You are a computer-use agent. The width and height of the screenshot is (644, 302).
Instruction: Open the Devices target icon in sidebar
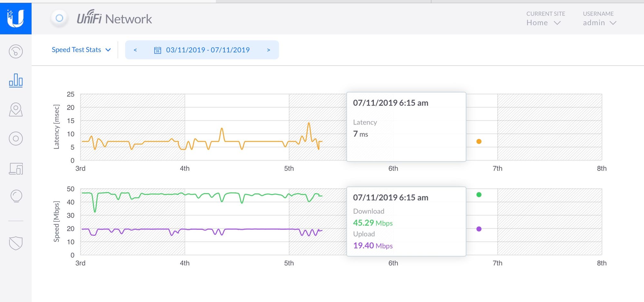click(x=15, y=139)
